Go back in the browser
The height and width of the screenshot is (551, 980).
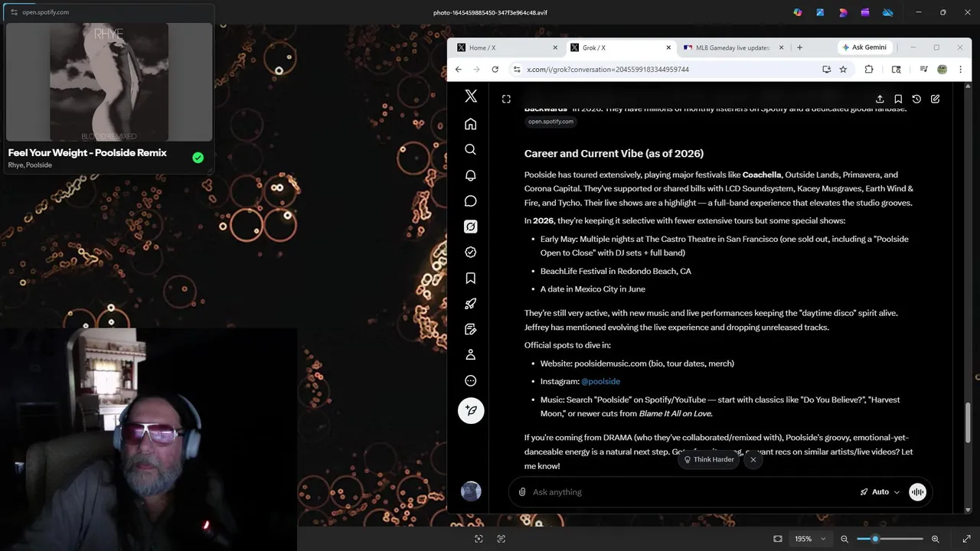point(459,69)
